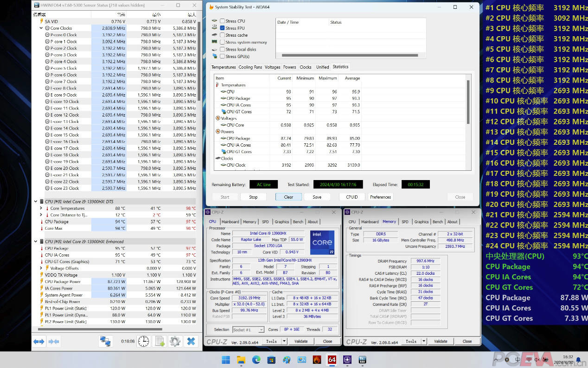Expand the Core Temperatures row
The image size is (588, 368).
[41, 208]
